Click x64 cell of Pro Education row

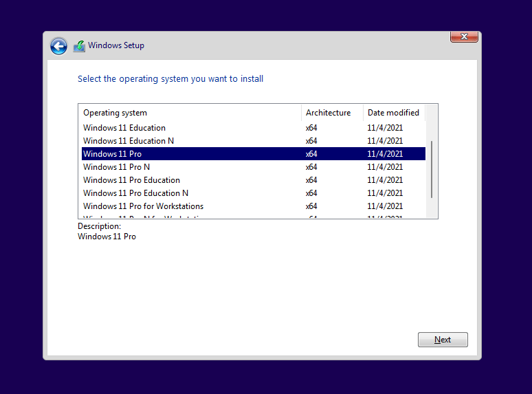point(311,180)
